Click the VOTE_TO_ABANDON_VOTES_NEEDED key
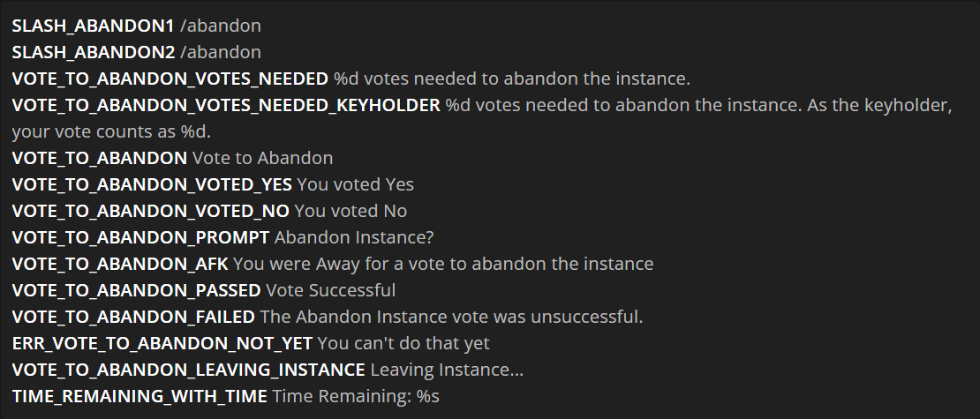This screenshot has height=419, width=980. click(170, 79)
